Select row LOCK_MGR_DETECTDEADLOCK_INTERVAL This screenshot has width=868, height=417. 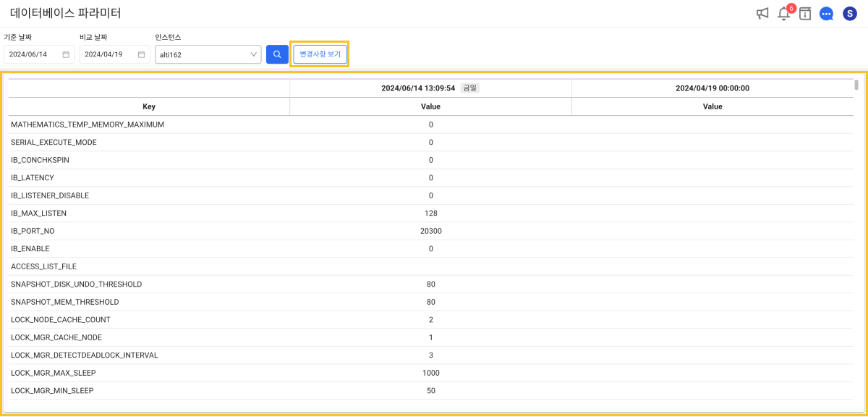431,355
